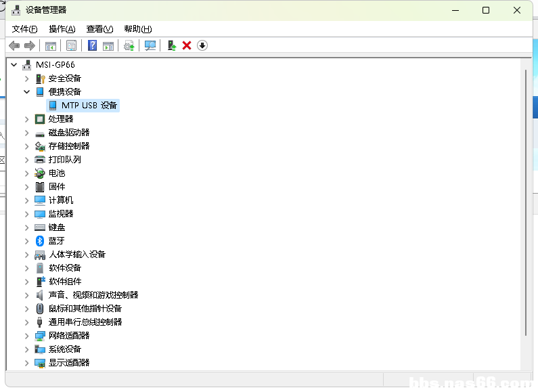Select the 蓝牙 tree item
Screen dimensions: 538x392
click(56, 241)
